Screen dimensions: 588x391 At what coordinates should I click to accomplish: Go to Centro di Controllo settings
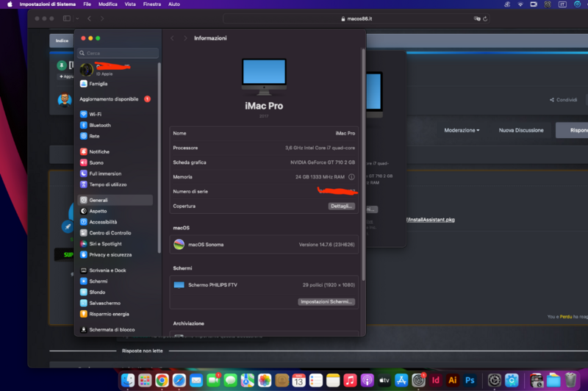pos(110,233)
